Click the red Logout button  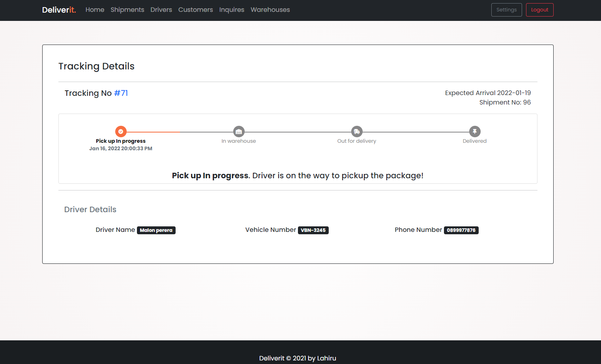point(539,10)
